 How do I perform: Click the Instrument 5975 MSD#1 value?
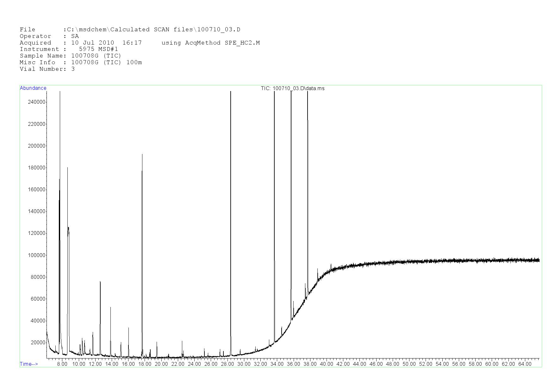(x=98, y=49)
